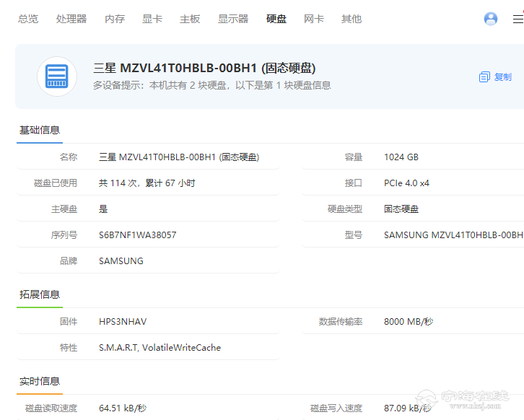The height and width of the screenshot is (420, 524).
Task: Click the interface value PCIe 4.0 x4
Action: click(406, 183)
